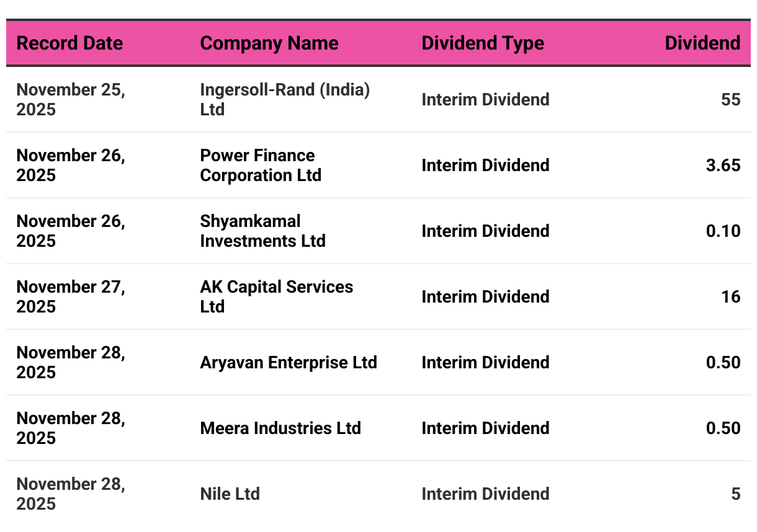Select the 0.10 dividend amount

(723, 231)
